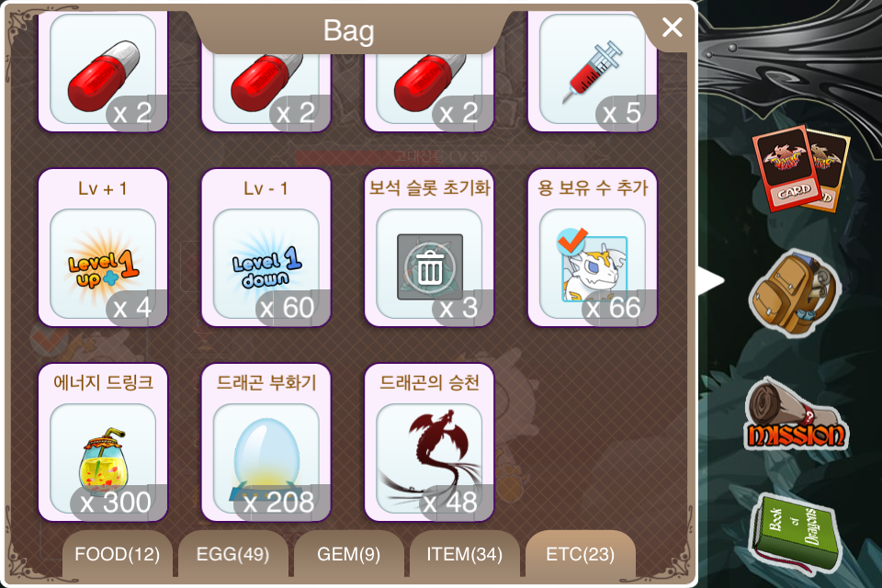The image size is (882, 588).
Task: Choose the red dragon ascension item
Action: [429, 442]
